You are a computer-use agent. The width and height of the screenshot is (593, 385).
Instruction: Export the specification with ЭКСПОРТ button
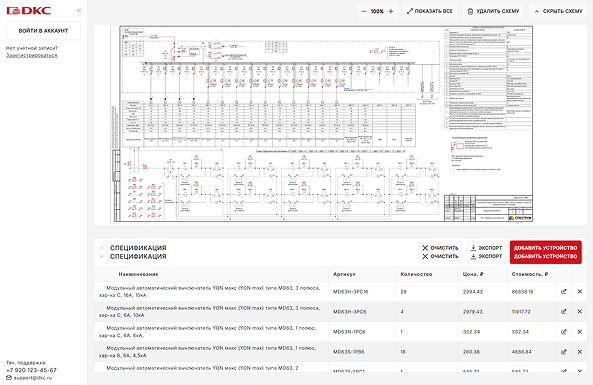(x=486, y=252)
